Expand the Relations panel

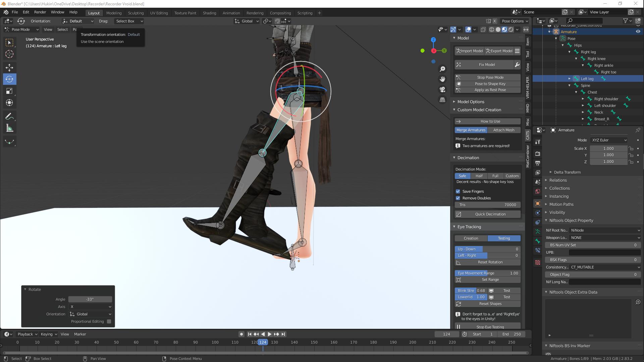[558, 180]
